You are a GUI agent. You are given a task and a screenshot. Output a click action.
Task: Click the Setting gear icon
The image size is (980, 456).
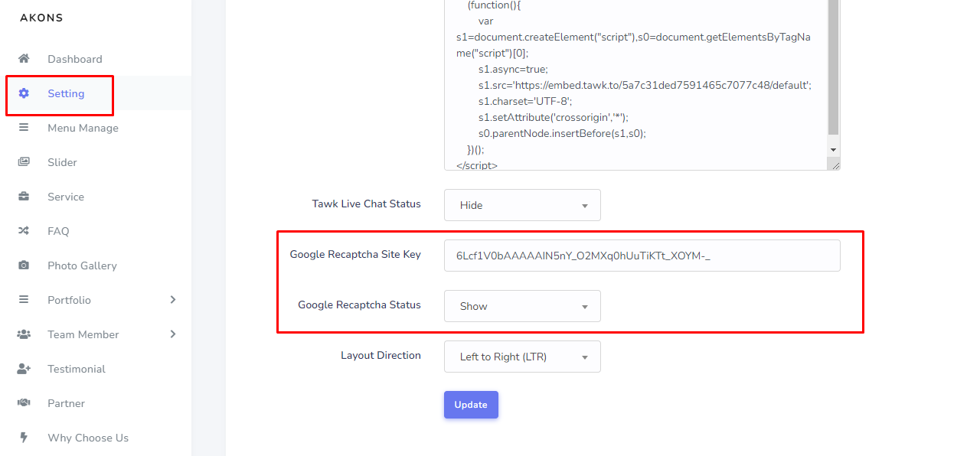[x=24, y=93]
